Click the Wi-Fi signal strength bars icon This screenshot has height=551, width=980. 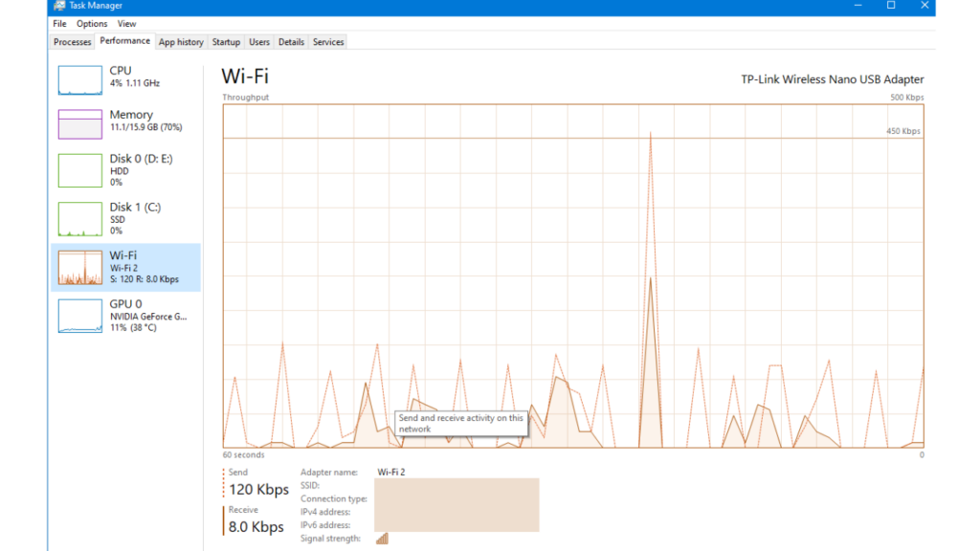pos(381,538)
